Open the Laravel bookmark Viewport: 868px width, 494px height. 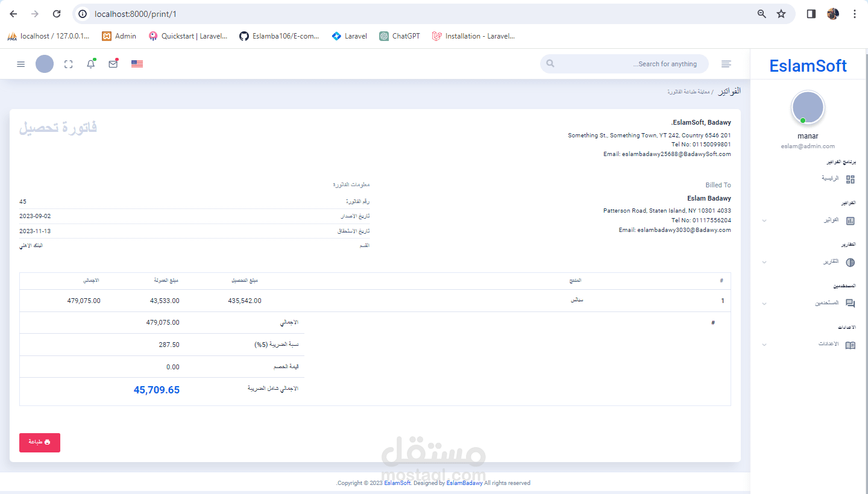point(350,36)
